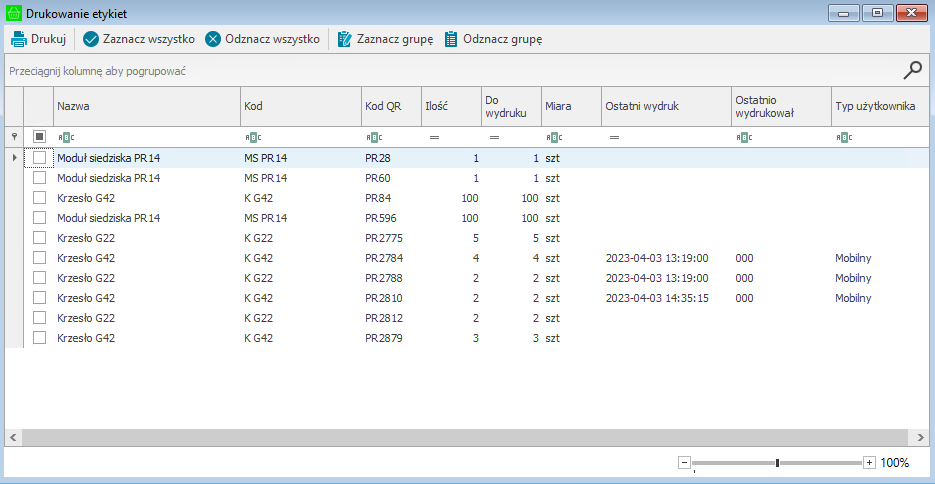This screenshot has width=935, height=484.
Task: Open Ilość column filter operator
Action: pyautogui.click(x=434, y=137)
